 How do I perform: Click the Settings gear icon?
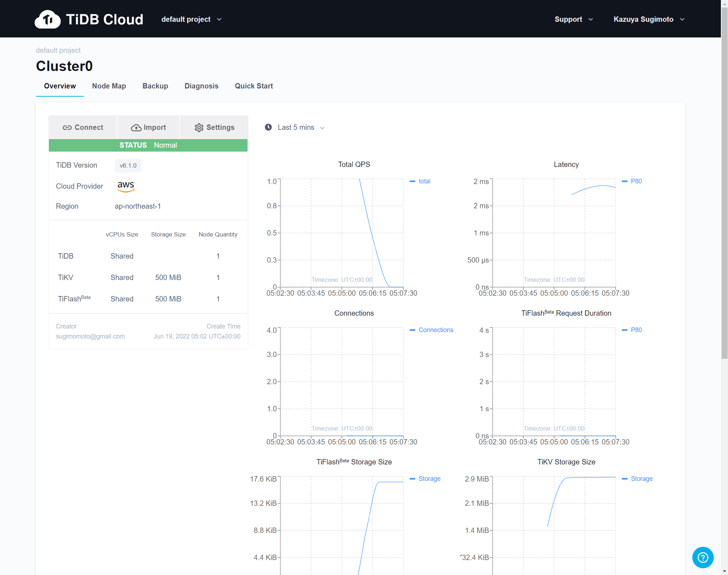point(199,128)
